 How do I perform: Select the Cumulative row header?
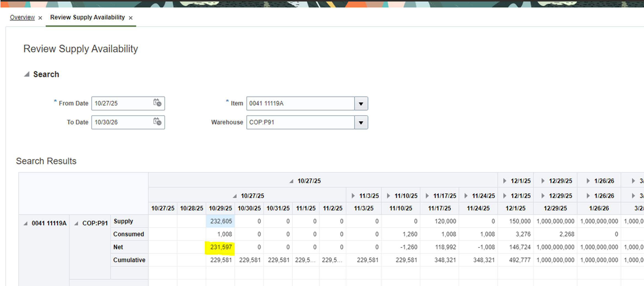pyautogui.click(x=129, y=260)
